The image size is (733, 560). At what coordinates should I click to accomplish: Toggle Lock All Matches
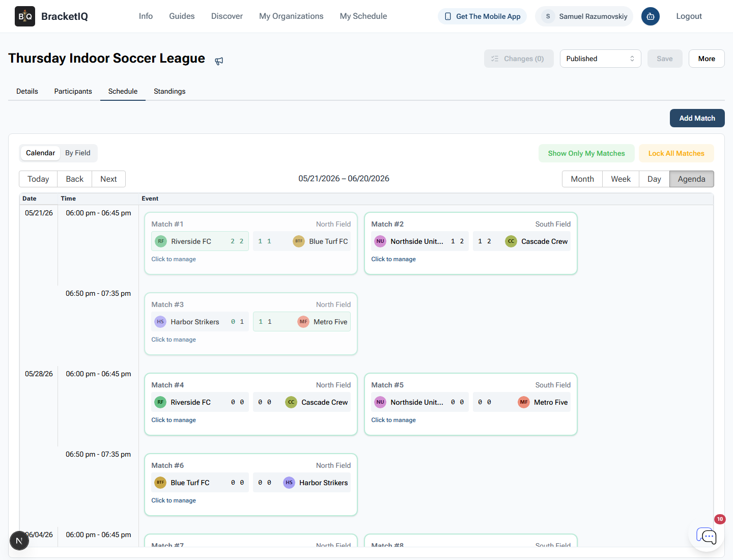tap(676, 153)
